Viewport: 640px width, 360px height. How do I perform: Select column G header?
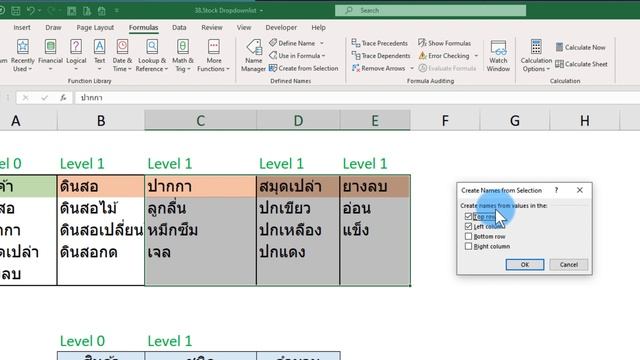tap(515, 120)
